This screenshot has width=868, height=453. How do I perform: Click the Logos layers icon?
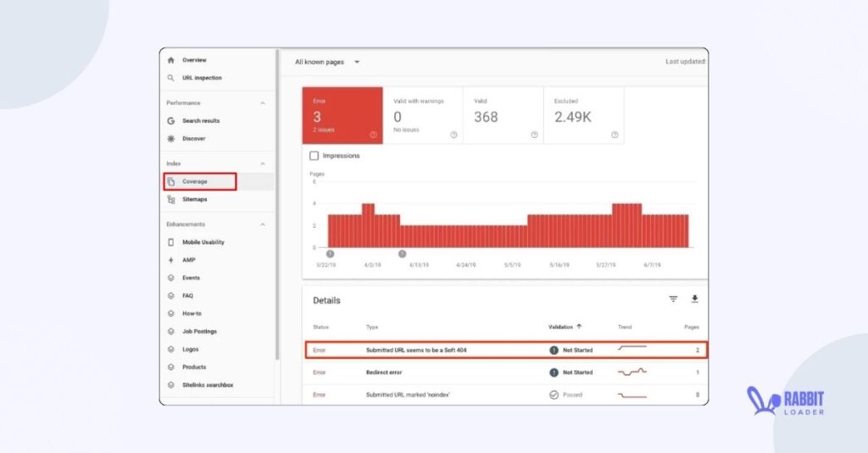coord(170,350)
